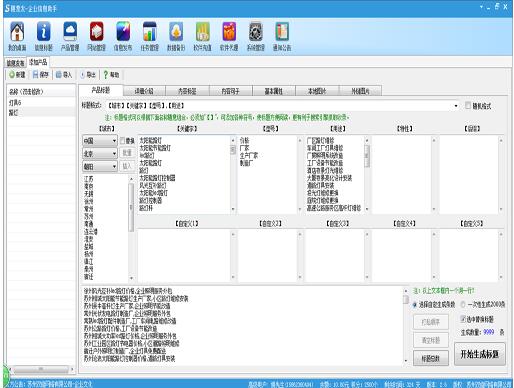
Task: Click the bar chart task management icon
Action: point(149,32)
